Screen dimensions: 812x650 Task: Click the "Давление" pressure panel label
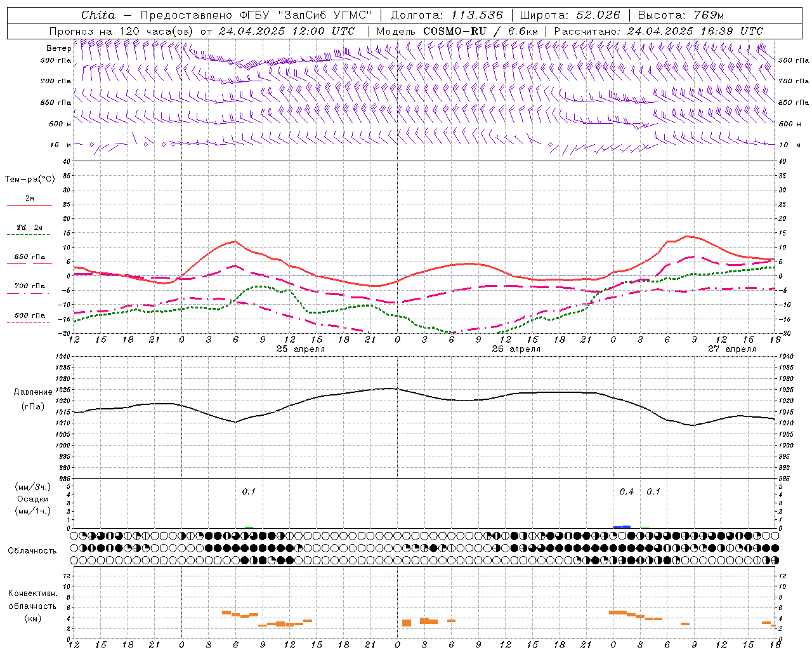click(x=33, y=392)
